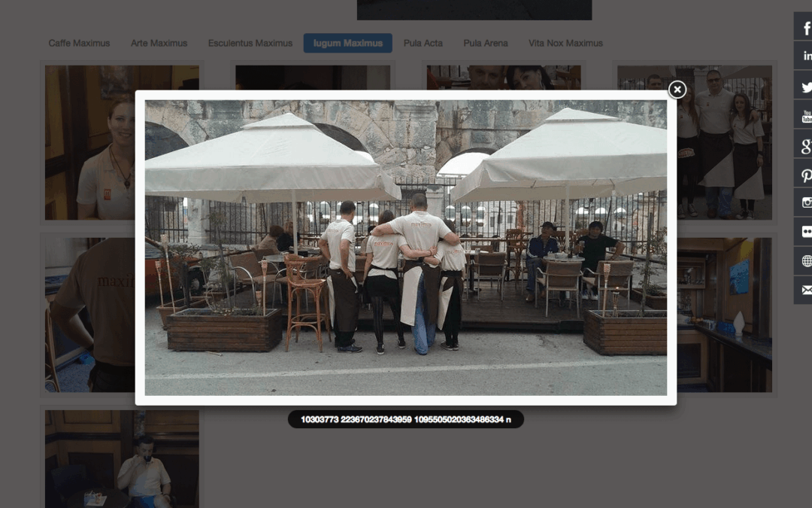Click the envelope email icon in the sidebar
This screenshot has height=508, width=812.
(x=803, y=291)
